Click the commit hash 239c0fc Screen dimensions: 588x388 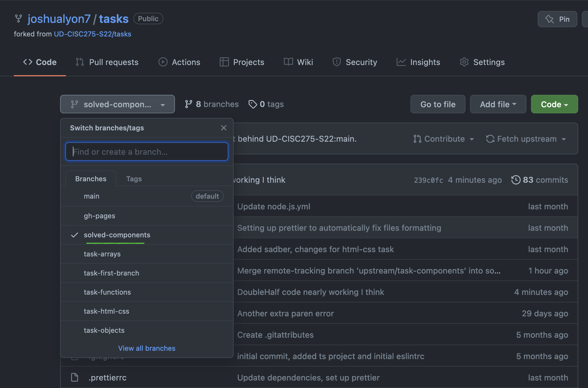[428, 180]
